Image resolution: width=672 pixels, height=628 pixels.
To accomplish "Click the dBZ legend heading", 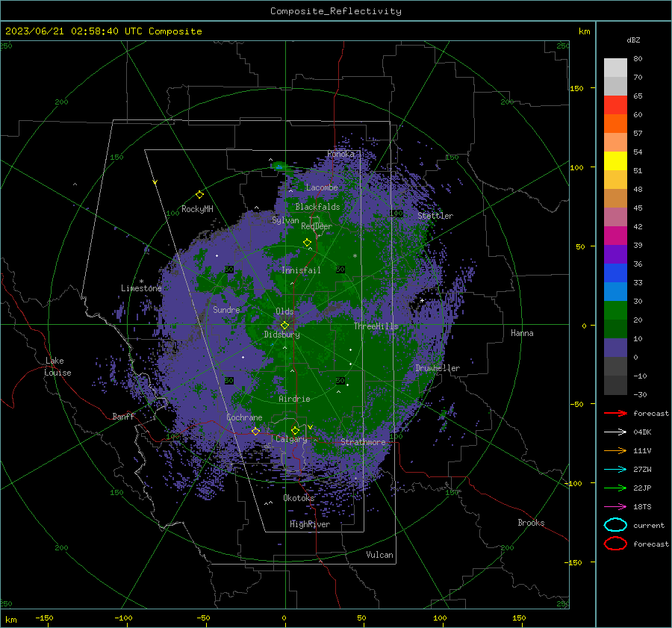I will coord(633,40).
